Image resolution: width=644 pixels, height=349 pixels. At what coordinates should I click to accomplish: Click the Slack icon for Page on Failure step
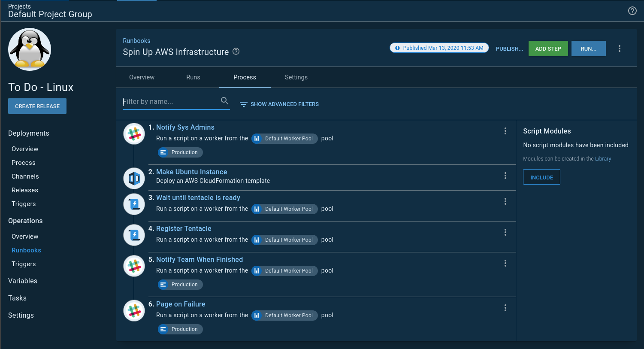(134, 310)
